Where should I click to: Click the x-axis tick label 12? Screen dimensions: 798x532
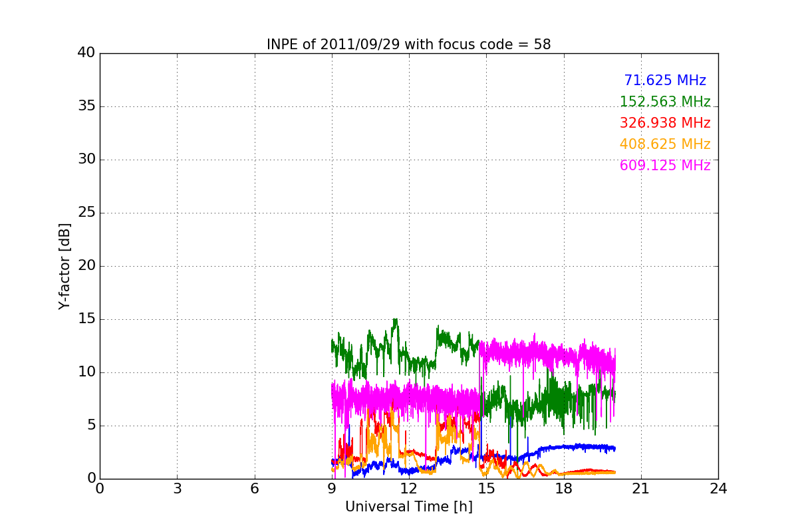pyautogui.click(x=409, y=489)
